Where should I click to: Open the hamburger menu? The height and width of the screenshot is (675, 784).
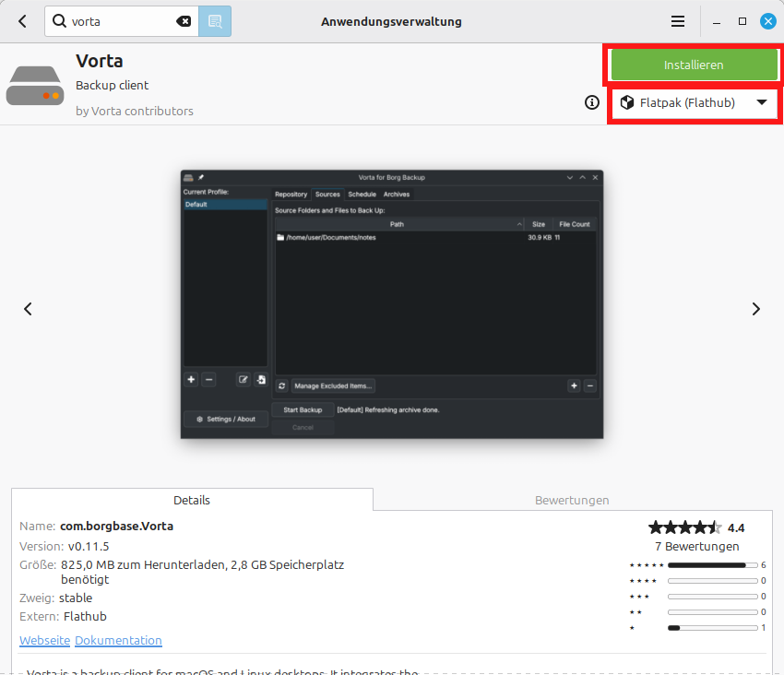click(678, 21)
